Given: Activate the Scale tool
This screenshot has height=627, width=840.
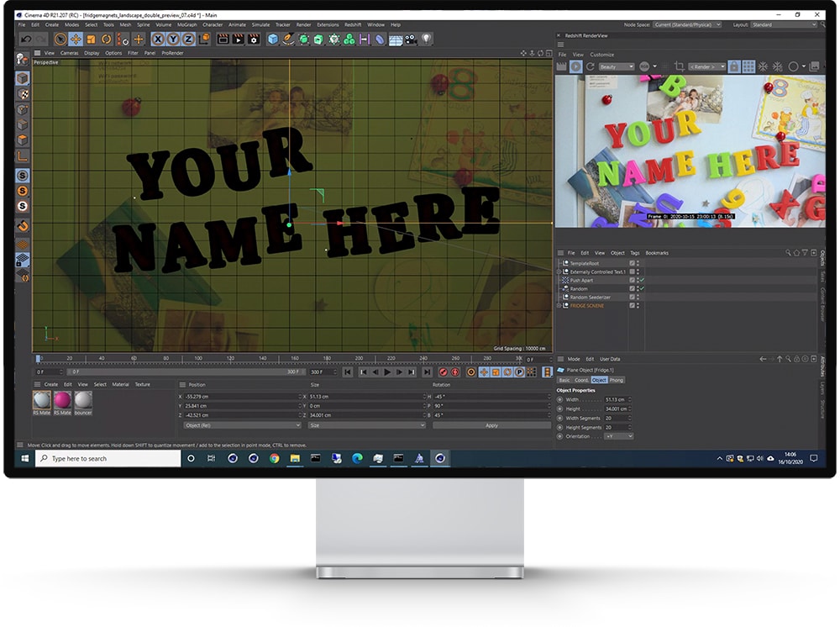Looking at the screenshot, I should (x=91, y=40).
